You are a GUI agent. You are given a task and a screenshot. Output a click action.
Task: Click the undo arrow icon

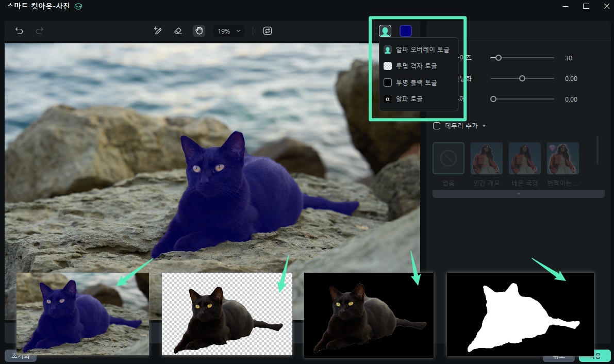pyautogui.click(x=19, y=31)
